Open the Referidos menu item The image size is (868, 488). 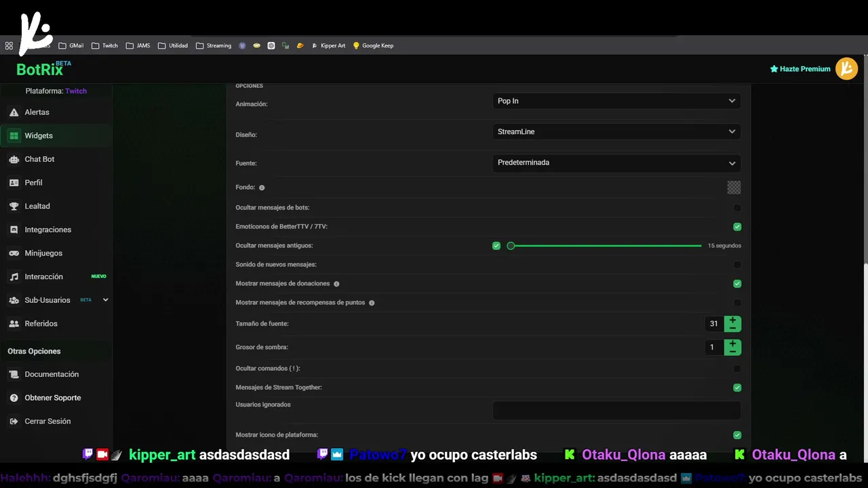56,324
